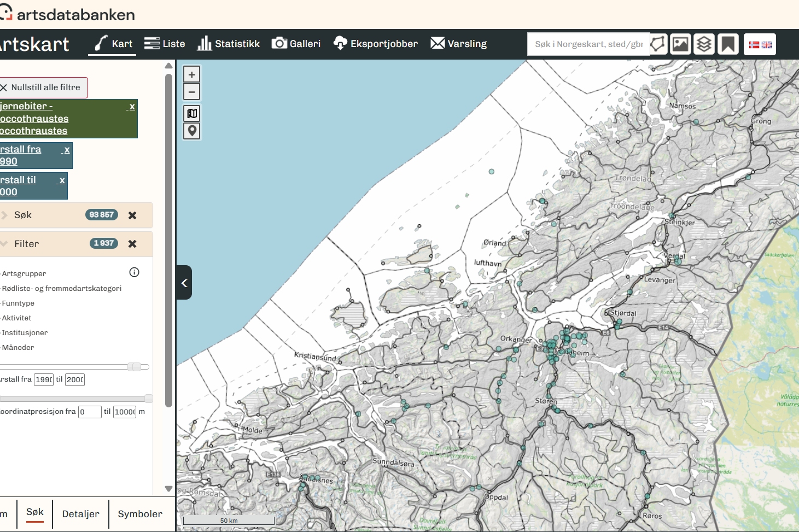Click Nullstill alle filtre button
Screen dimensions: 799x532
coord(41,87)
